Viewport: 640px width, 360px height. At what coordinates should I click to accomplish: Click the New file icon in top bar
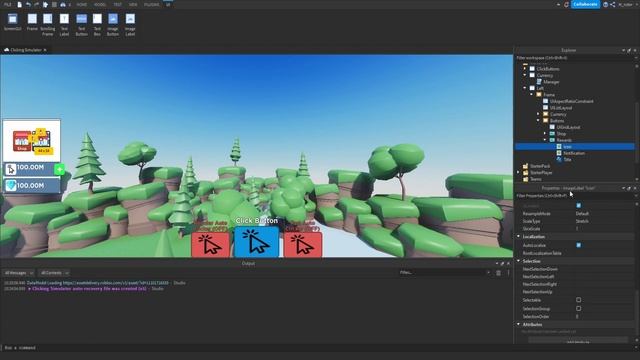19,4
